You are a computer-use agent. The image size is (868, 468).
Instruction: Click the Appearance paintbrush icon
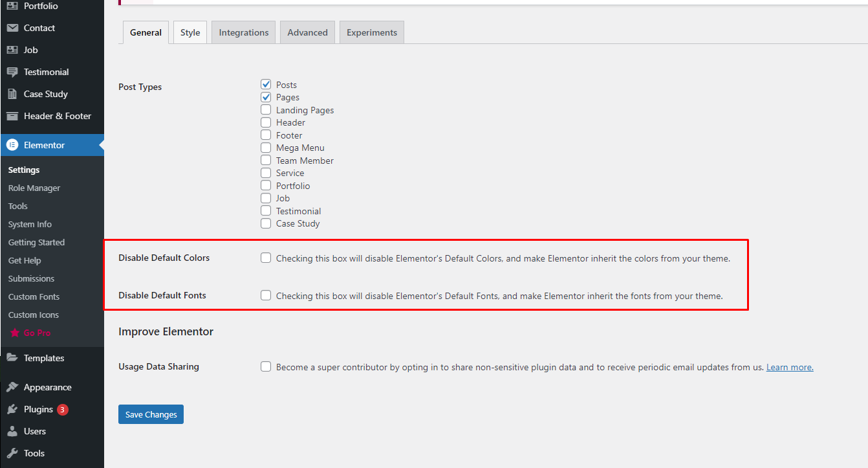click(x=12, y=387)
